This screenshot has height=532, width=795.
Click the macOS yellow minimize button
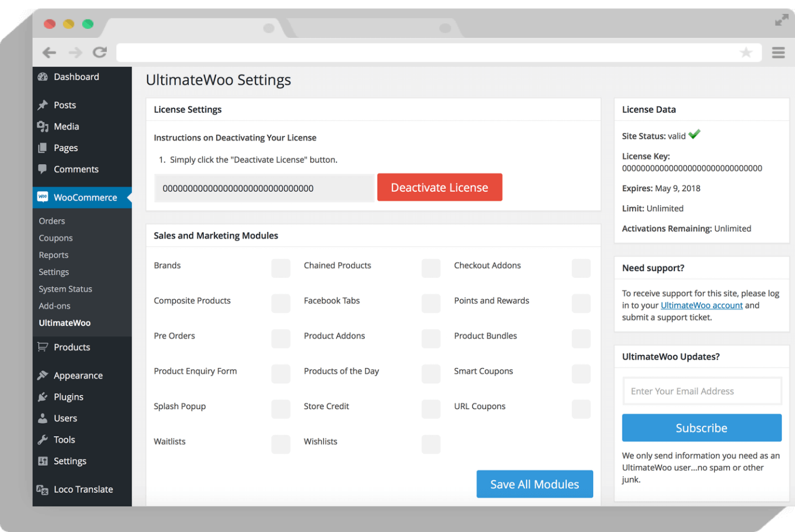[x=69, y=24]
